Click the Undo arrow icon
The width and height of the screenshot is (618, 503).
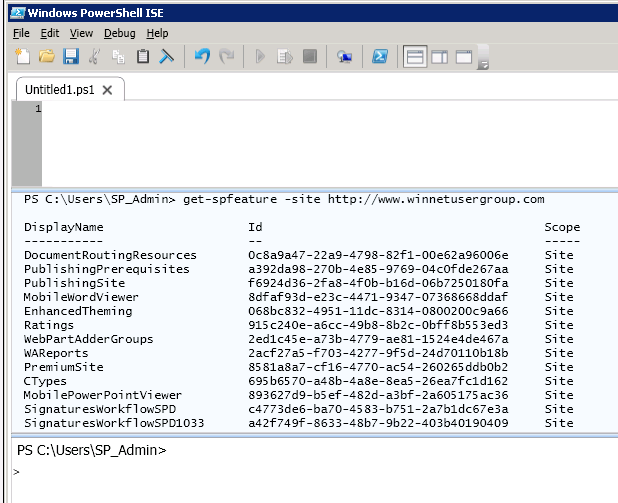(x=203, y=56)
